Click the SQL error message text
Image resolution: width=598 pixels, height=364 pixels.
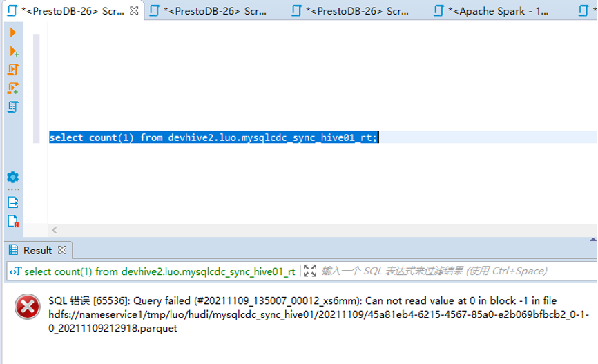click(318, 314)
